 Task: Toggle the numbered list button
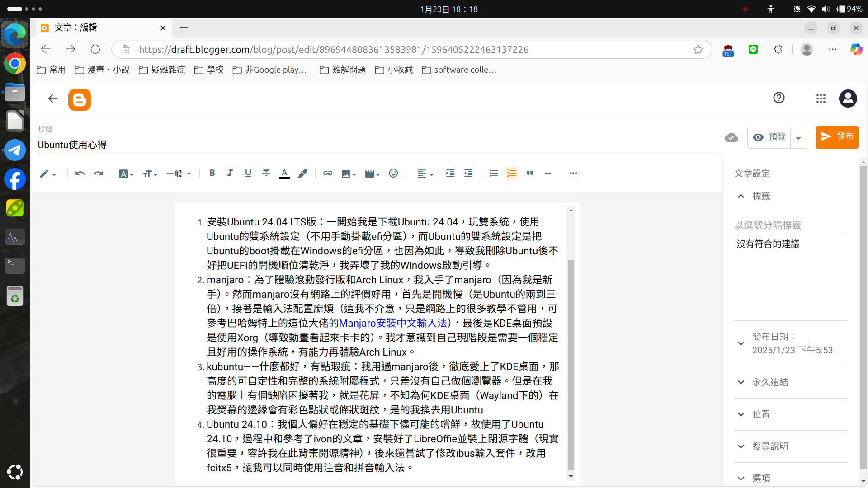tap(511, 173)
